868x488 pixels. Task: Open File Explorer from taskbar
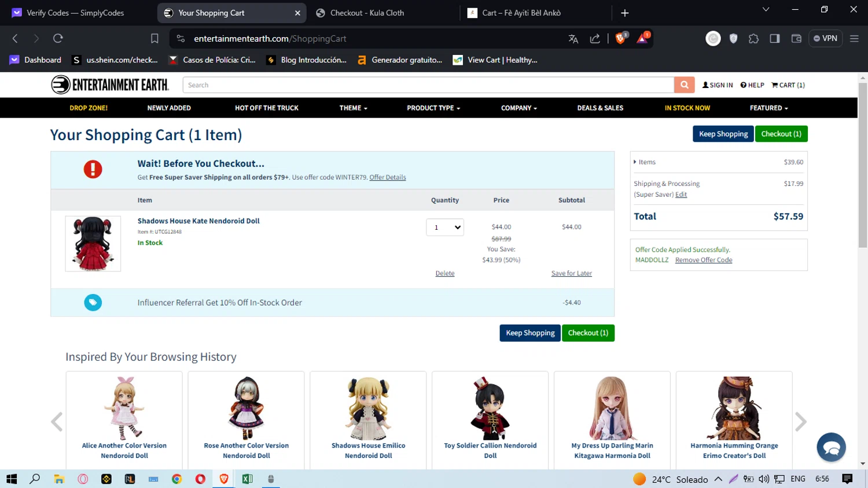(x=59, y=479)
